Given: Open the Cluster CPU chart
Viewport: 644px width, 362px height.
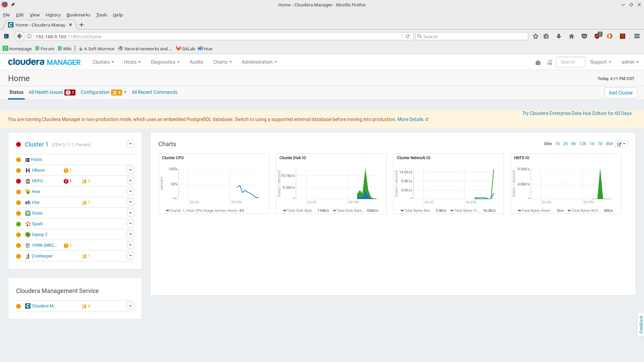Looking at the screenshot, I should pyautogui.click(x=214, y=184).
